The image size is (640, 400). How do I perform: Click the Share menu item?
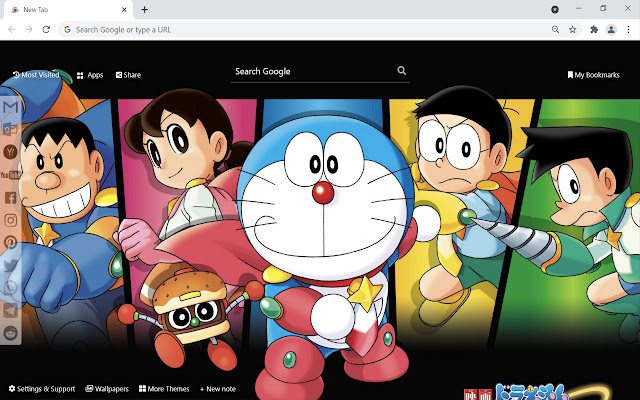coord(128,75)
